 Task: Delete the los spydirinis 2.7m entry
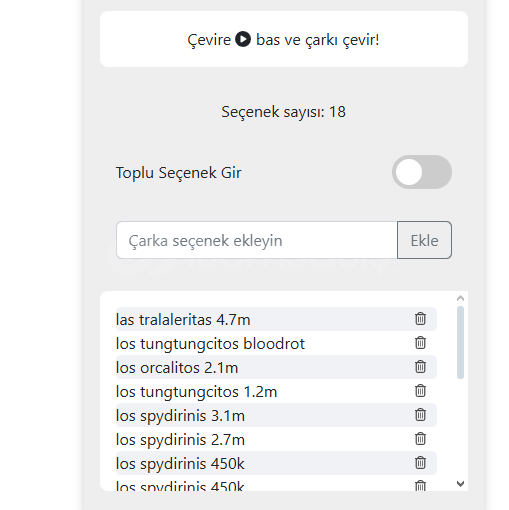pos(420,439)
